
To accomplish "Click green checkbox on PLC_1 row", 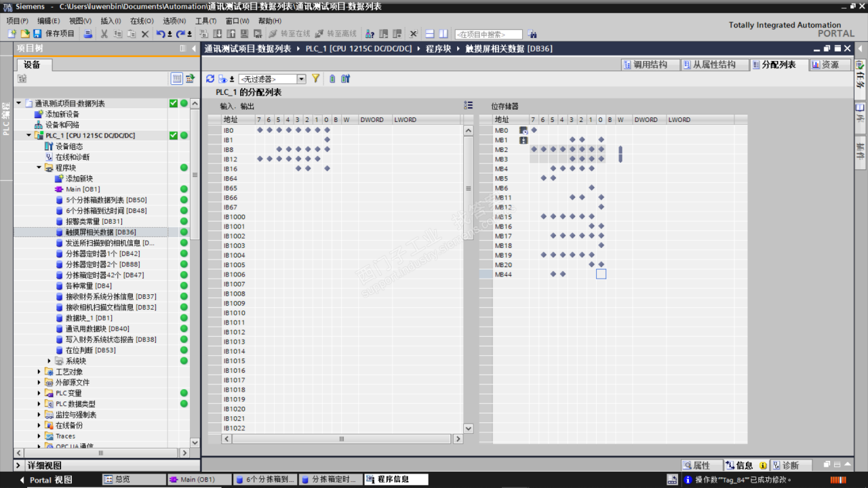I will point(174,136).
